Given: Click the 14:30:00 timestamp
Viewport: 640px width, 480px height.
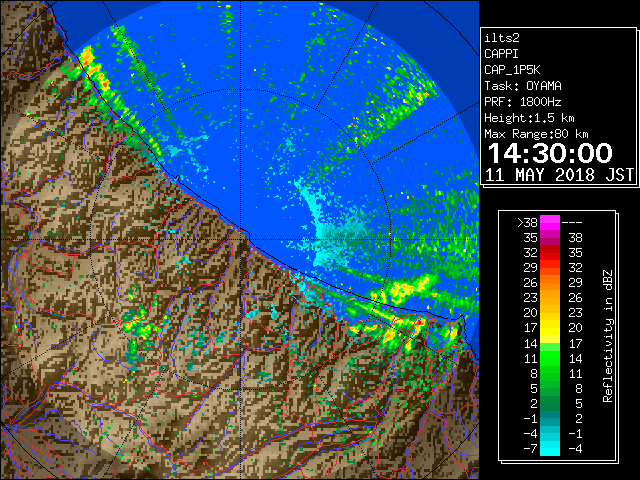Looking at the screenshot, I should [x=550, y=153].
